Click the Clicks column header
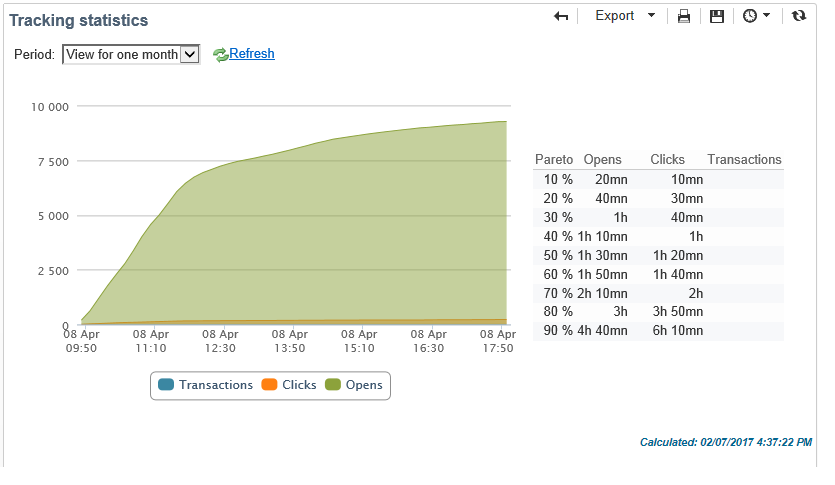Screen dimensions: 835x485 click(x=667, y=160)
